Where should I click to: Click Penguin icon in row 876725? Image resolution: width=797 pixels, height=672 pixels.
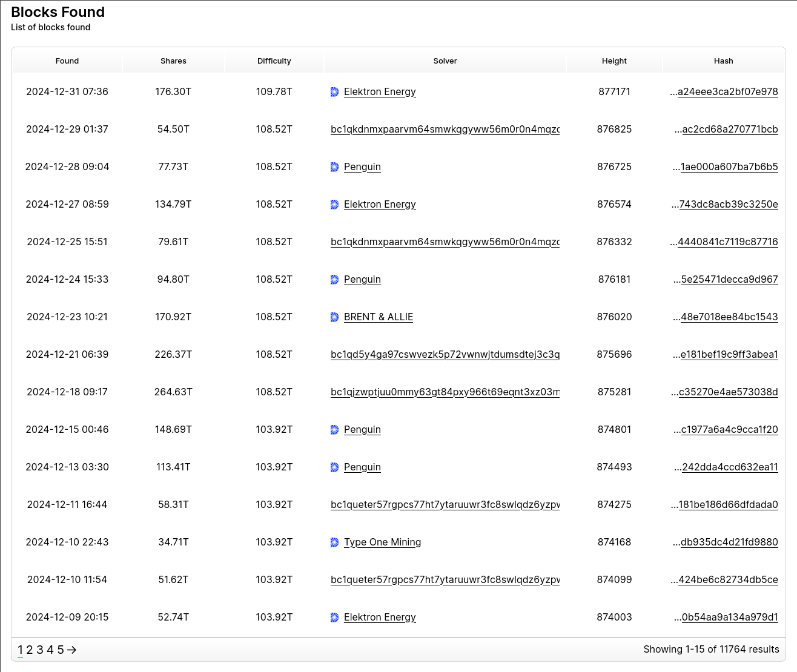[334, 167]
